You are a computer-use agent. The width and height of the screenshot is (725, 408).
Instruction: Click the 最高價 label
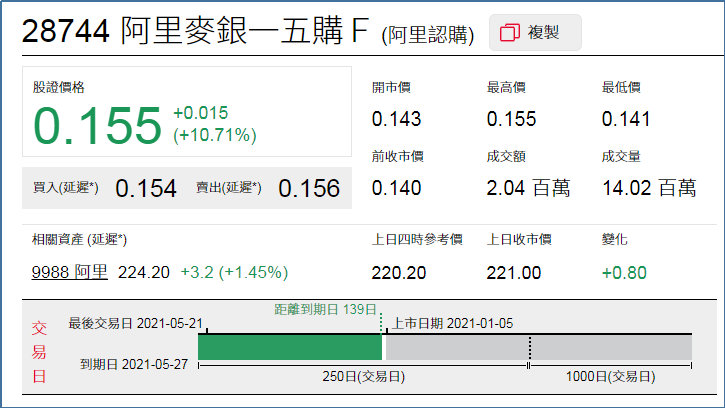506,87
